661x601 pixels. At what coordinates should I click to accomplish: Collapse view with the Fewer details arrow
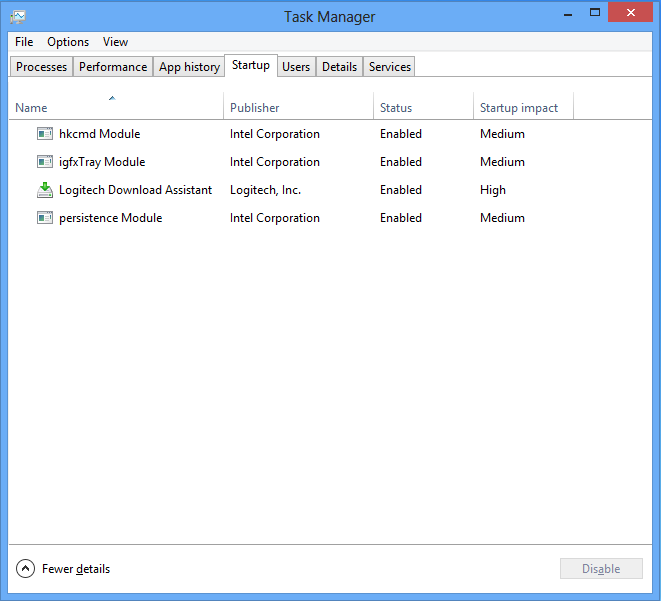pos(25,569)
